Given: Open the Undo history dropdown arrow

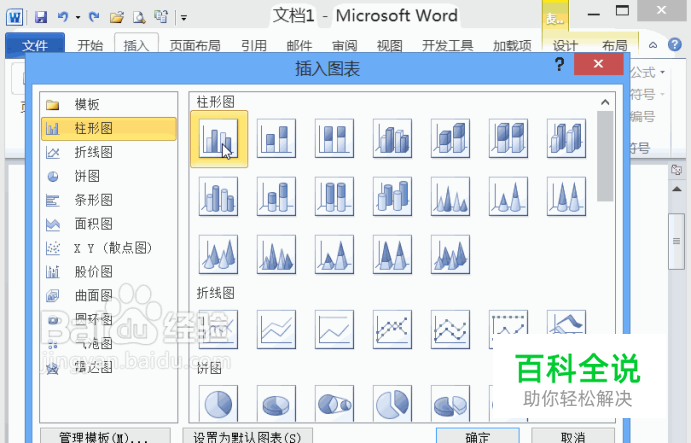Looking at the screenshot, I should pyautogui.click(x=78, y=18).
